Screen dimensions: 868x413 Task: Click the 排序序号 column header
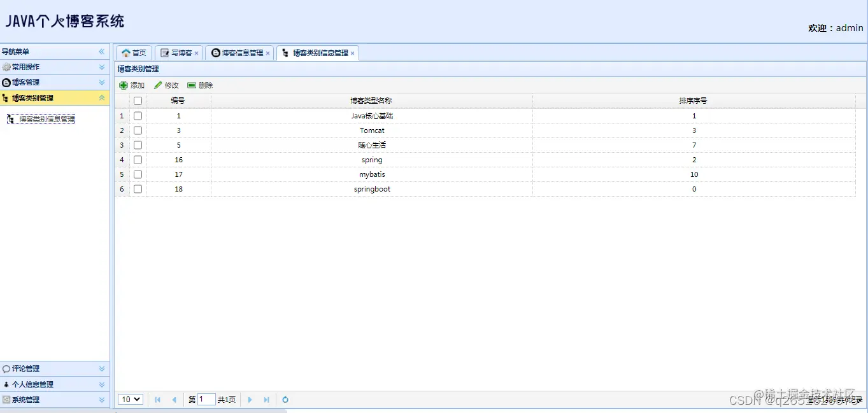point(694,101)
